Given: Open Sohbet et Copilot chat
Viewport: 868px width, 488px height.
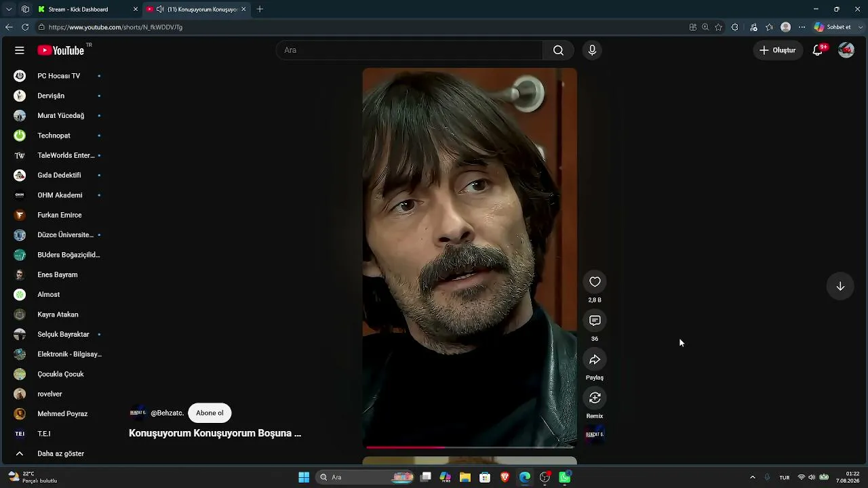Looking at the screenshot, I should pos(833,27).
